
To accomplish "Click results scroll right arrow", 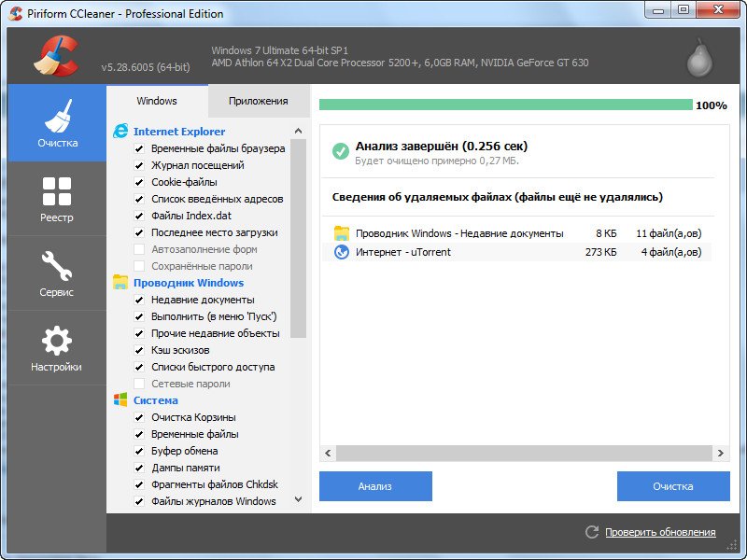I will (x=720, y=453).
